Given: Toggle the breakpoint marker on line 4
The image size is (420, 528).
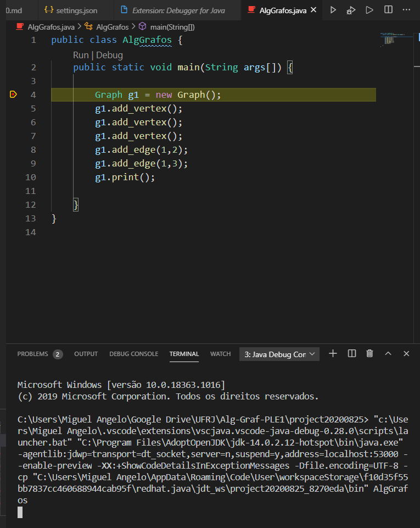Looking at the screenshot, I should pos(13,95).
